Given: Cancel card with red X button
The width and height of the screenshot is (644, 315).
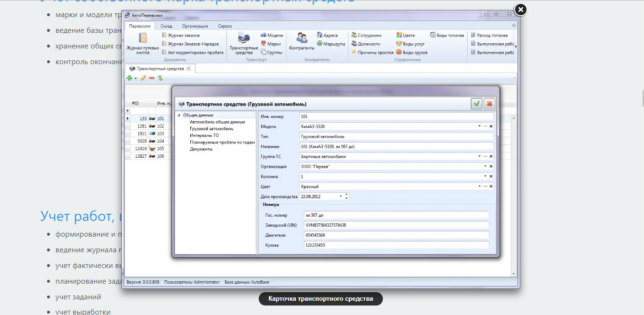Looking at the screenshot, I should coord(488,104).
